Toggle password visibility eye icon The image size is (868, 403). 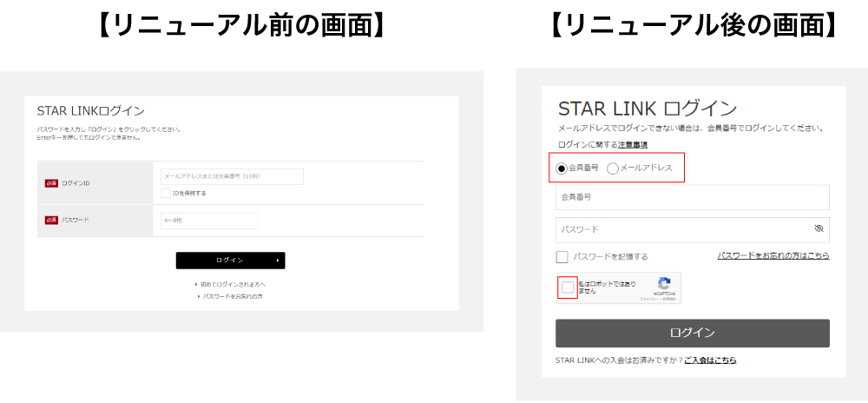tap(818, 229)
